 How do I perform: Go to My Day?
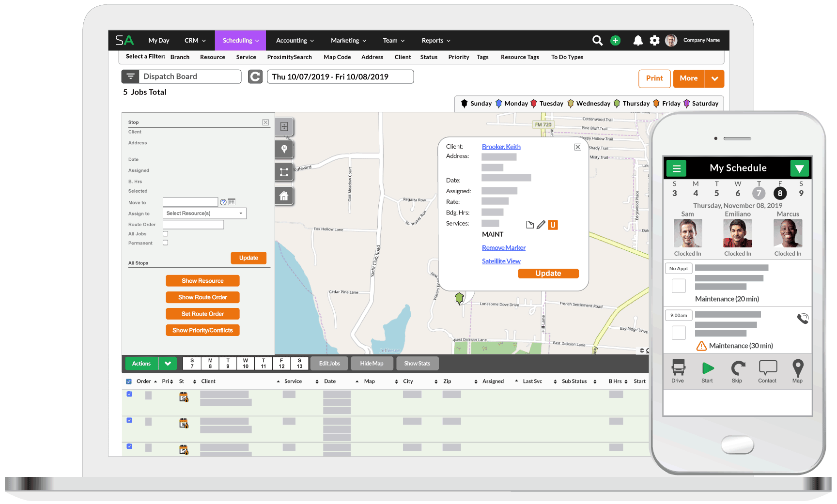[x=159, y=41]
